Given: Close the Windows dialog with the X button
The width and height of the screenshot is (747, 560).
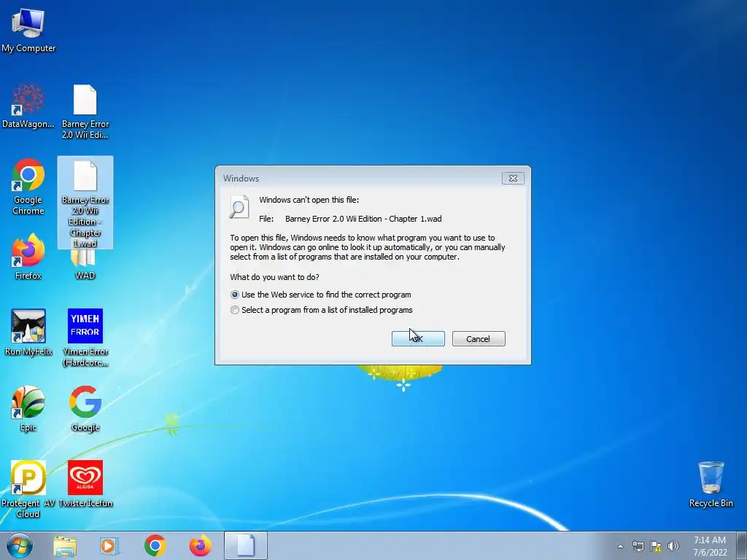Looking at the screenshot, I should click(x=513, y=178).
